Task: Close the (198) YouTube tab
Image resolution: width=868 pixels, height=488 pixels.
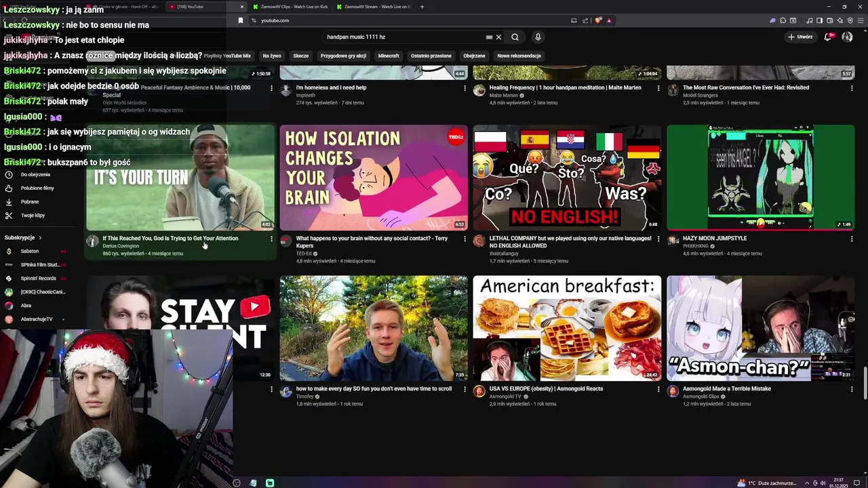Action: [242, 7]
